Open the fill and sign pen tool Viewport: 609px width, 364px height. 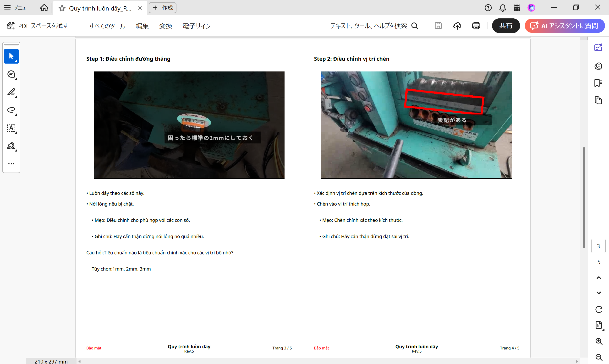[11, 146]
